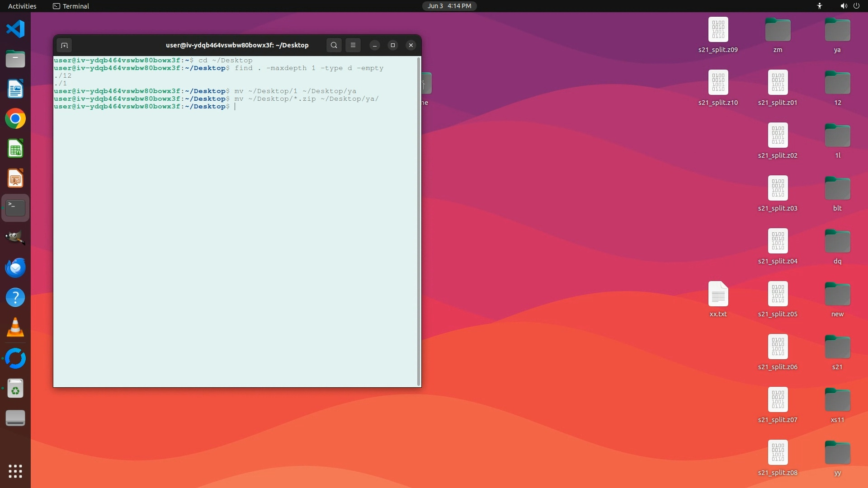Viewport: 868px width, 488px height.
Task: Select the xx.txt file on the desktop
Action: click(x=718, y=295)
